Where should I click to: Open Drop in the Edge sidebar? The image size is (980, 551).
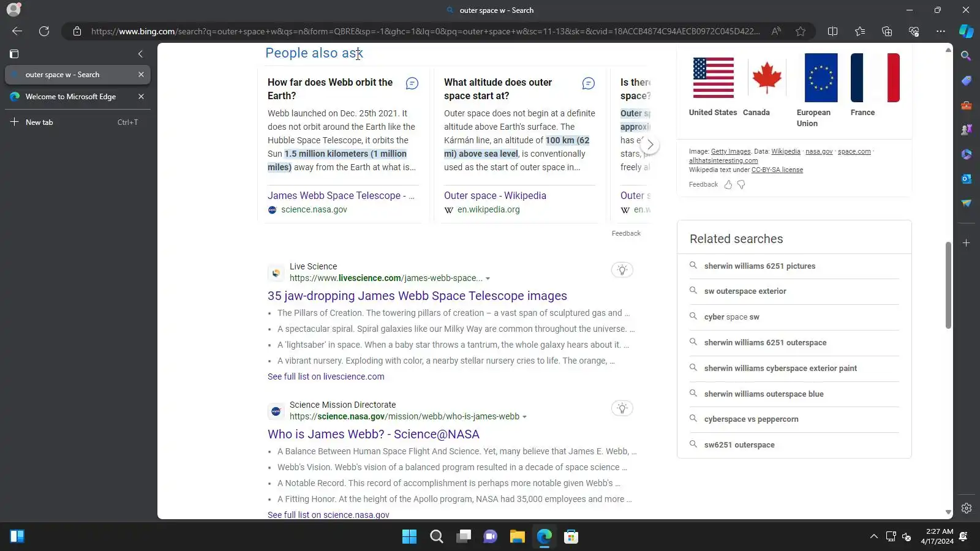tap(967, 203)
